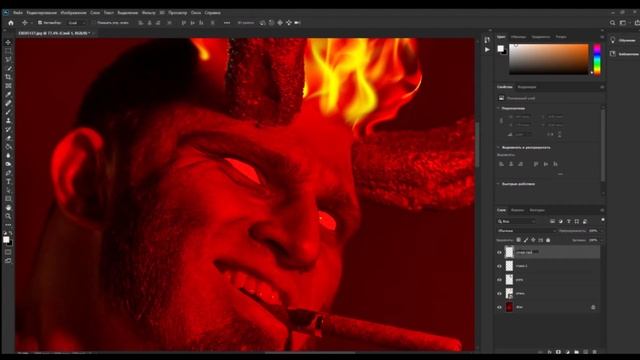Enable the show transform controls checkbox

pos(93,23)
